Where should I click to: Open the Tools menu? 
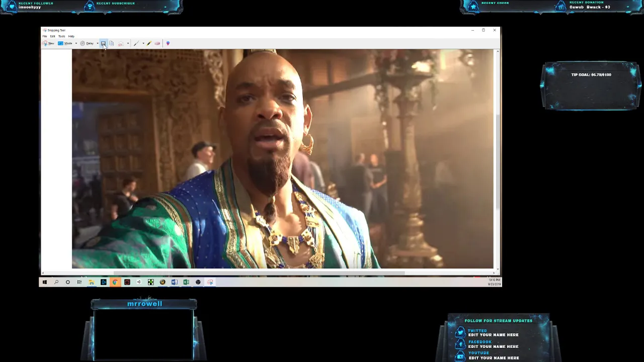pyautogui.click(x=61, y=36)
